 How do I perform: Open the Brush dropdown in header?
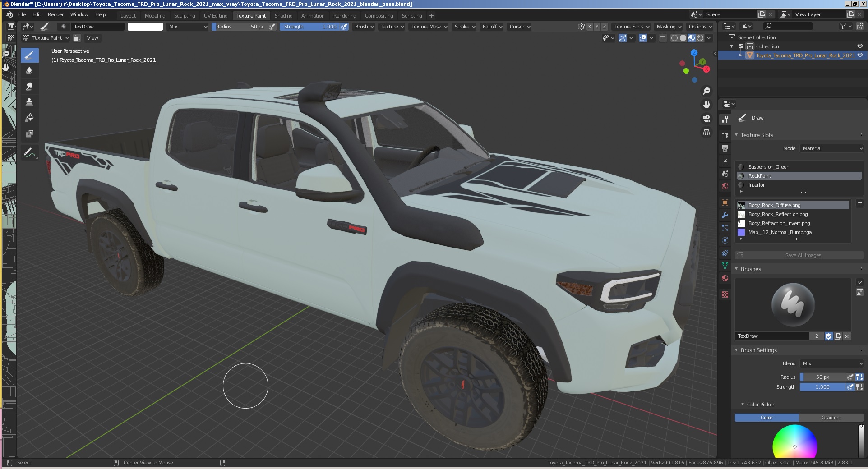tap(364, 27)
